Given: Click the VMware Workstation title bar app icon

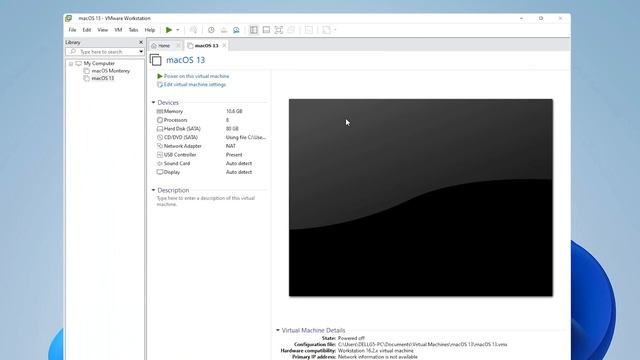Looking at the screenshot, I should [69, 18].
